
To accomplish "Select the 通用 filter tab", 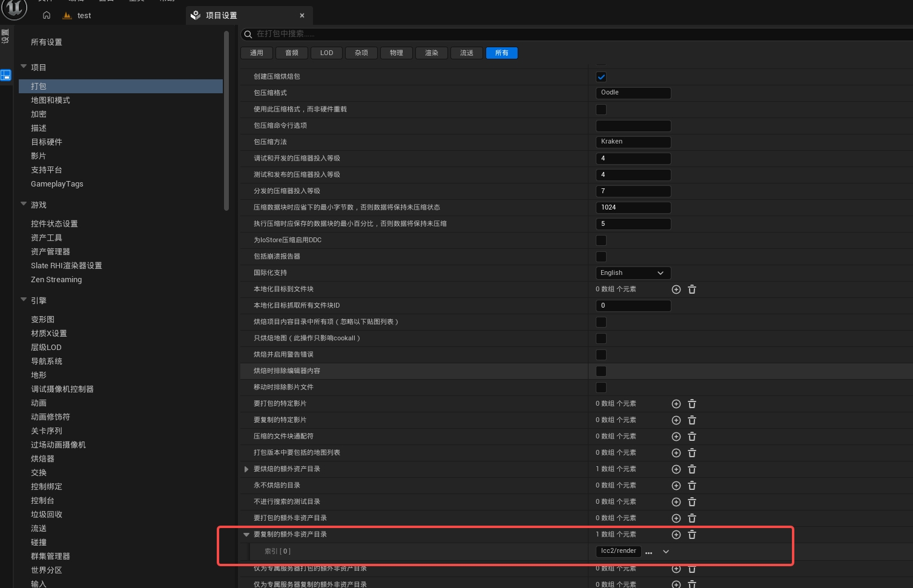I will 257,53.
